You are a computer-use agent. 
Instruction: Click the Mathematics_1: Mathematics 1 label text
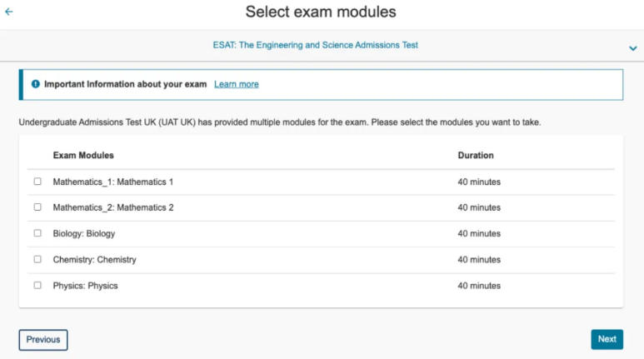[113, 182]
